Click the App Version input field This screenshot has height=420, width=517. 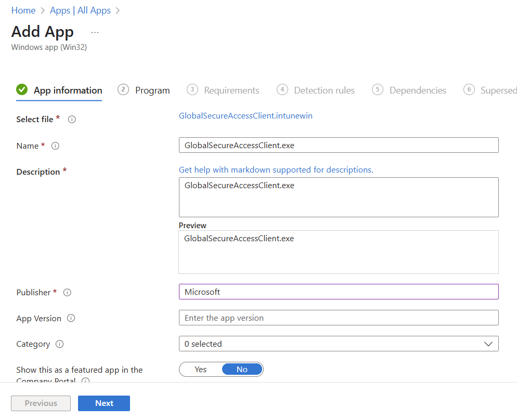tap(339, 318)
